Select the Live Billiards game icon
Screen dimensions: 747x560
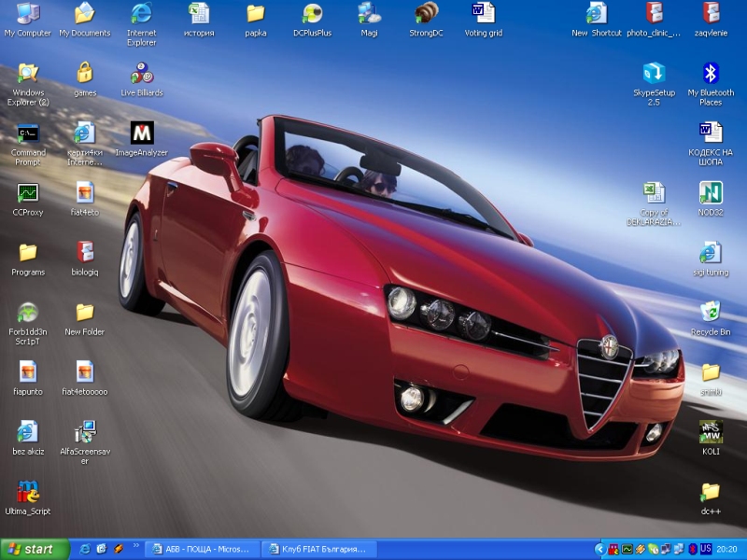(x=141, y=74)
